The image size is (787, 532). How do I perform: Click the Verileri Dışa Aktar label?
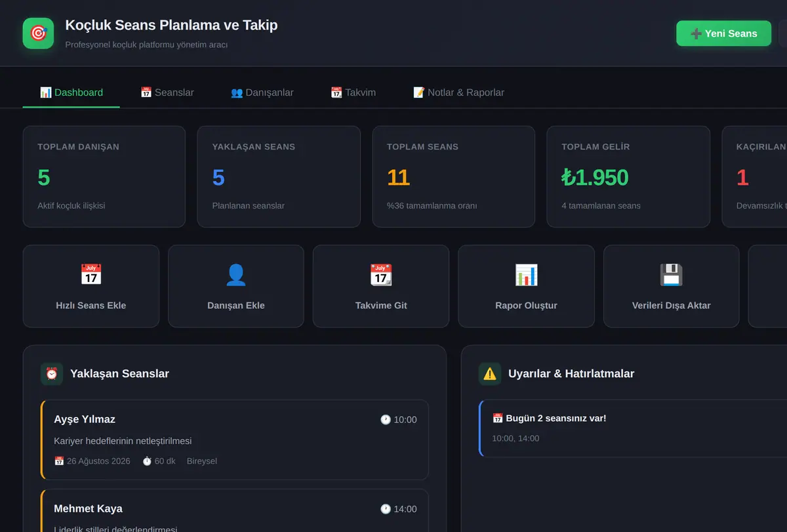[671, 306]
